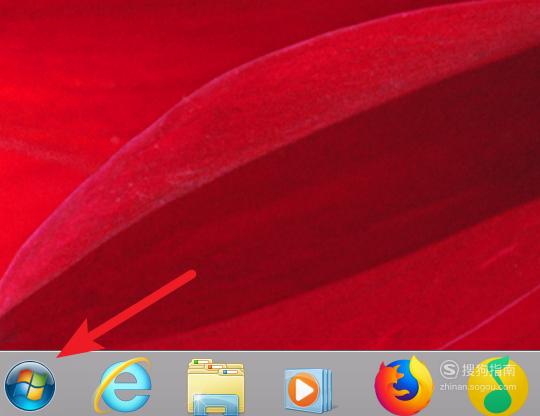Open the Windows Start menu orb

point(30,385)
